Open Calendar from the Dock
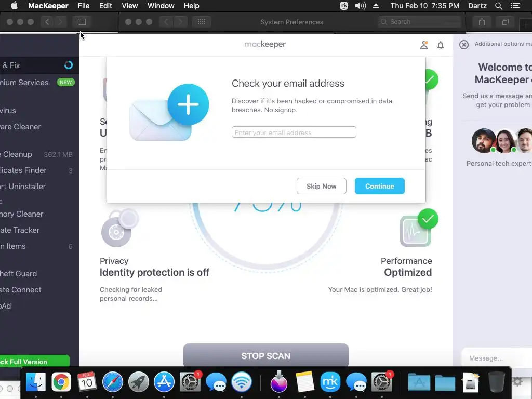The image size is (532, 399). (x=87, y=382)
